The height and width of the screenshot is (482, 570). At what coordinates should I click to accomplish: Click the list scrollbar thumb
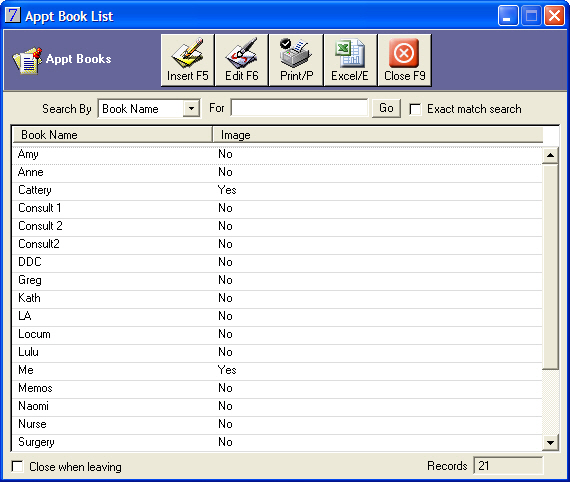[550, 266]
